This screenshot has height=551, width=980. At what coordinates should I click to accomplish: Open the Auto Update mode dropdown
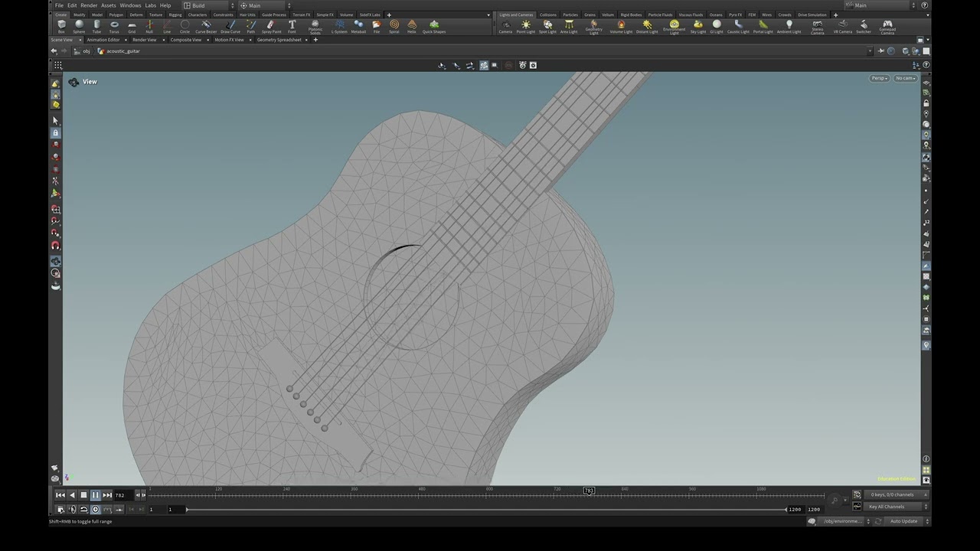pos(907,521)
